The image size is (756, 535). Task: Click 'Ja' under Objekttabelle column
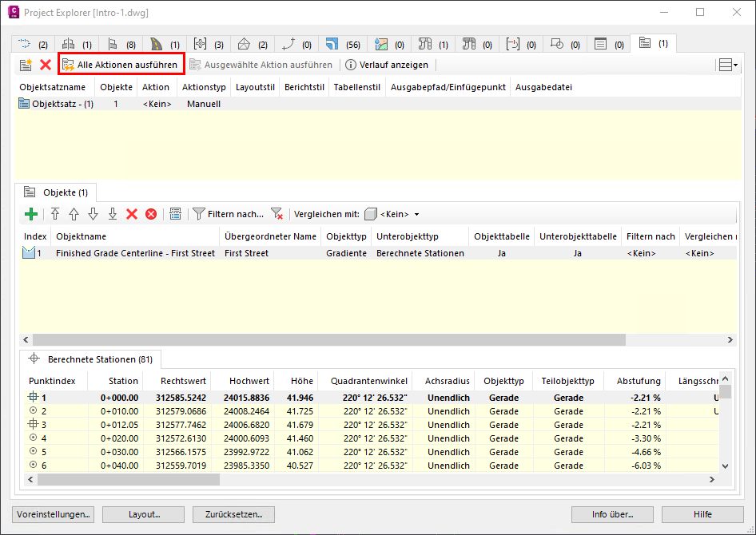coord(501,253)
